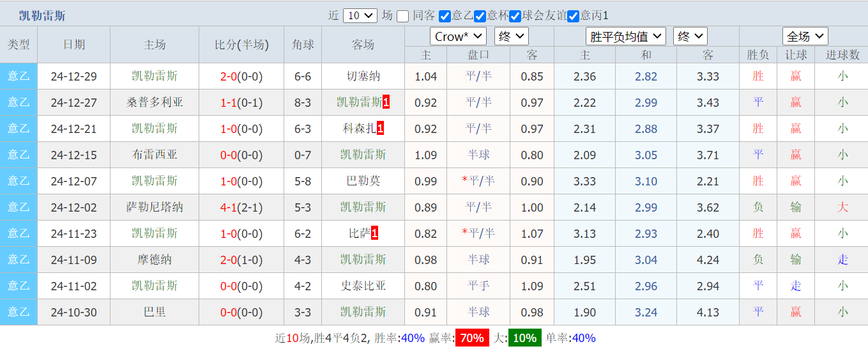Click the red 70% win rate badge
868x351 pixels.
[472, 338]
